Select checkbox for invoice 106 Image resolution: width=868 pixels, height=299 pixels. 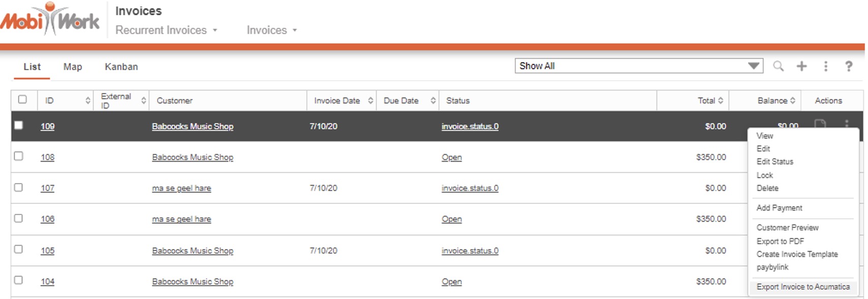[19, 218]
